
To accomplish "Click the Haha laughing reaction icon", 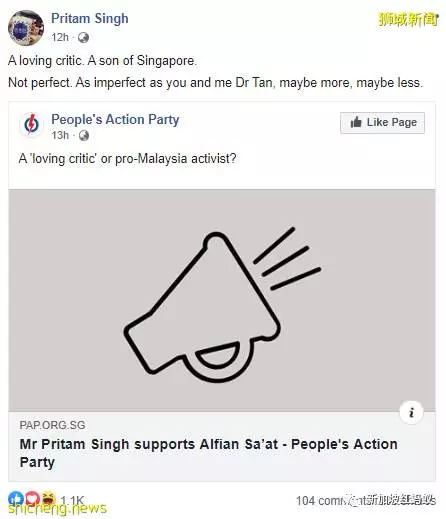I will [x=49, y=498].
